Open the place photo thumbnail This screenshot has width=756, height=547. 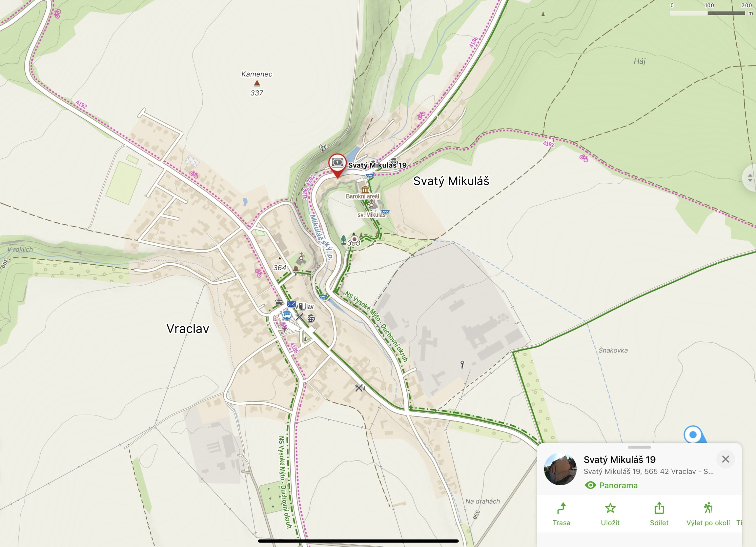[x=560, y=469]
